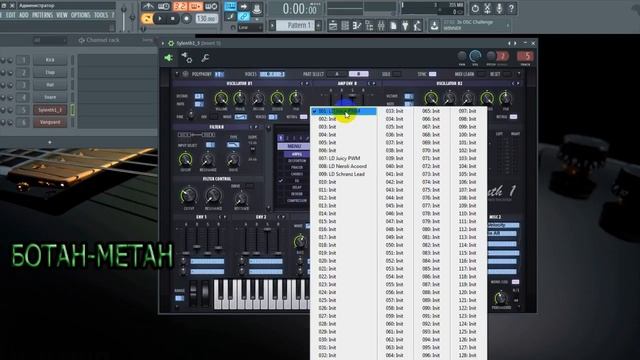Choose preset 002: Init

[x=327, y=119]
